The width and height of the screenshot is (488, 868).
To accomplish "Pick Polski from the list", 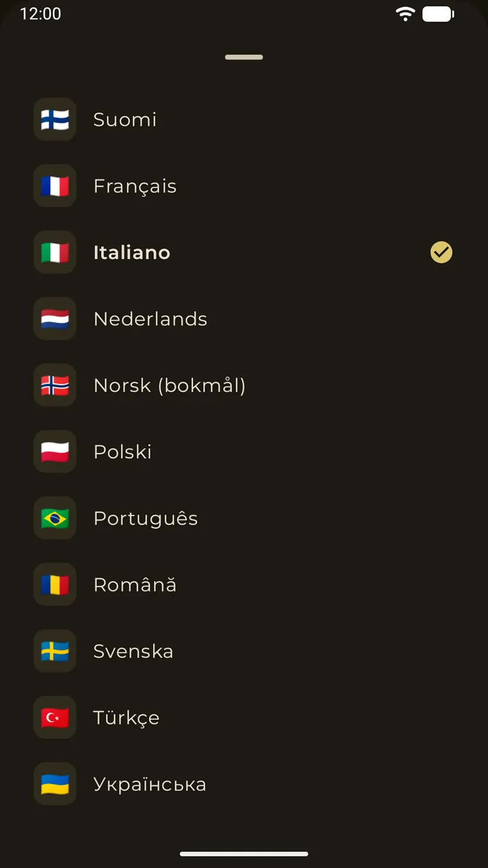I will 244,452.
